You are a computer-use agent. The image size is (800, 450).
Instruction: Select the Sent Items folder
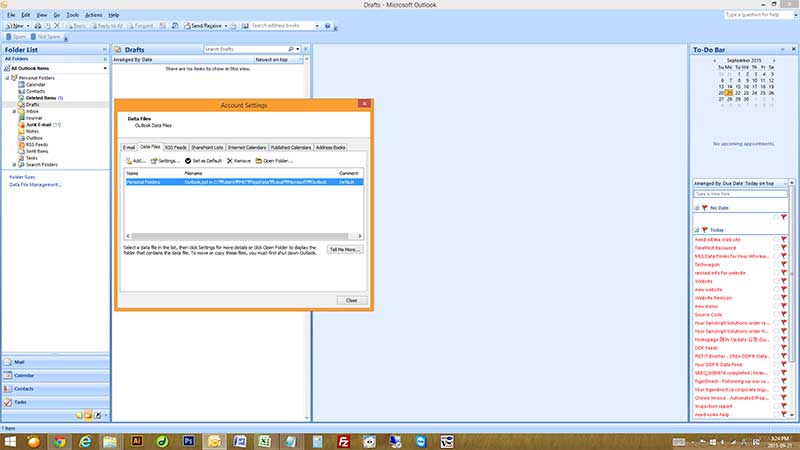[34, 152]
